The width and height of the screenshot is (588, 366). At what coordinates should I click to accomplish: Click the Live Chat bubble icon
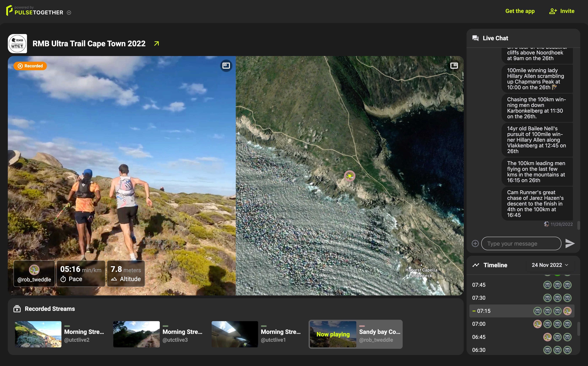pos(475,38)
